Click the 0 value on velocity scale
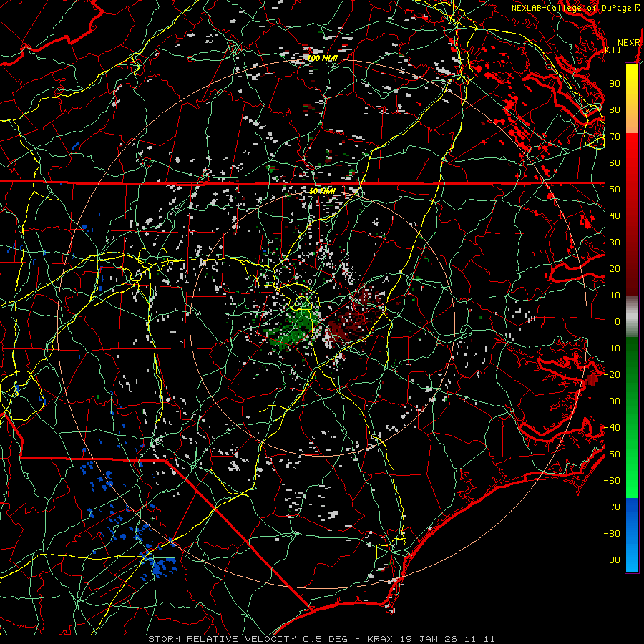This screenshot has width=644, height=644. click(x=618, y=322)
